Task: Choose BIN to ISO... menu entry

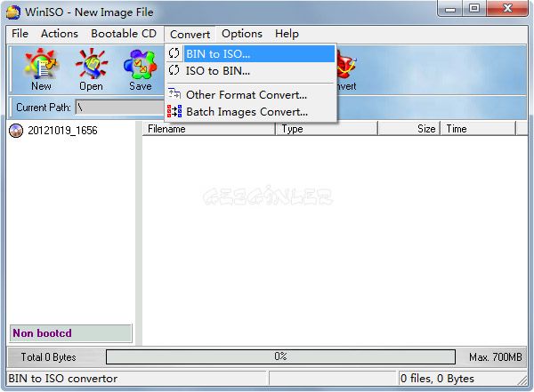Action: click(251, 53)
